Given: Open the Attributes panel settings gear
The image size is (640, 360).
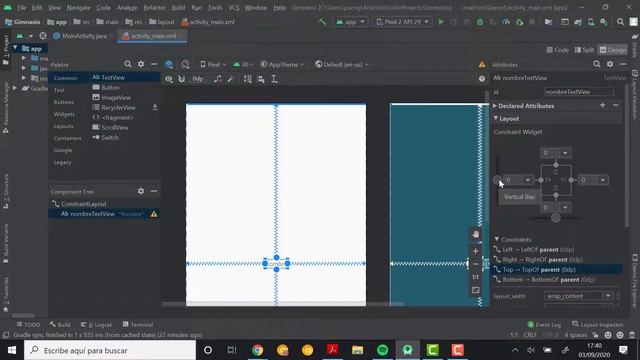Looking at the screenshot, I should [x=610, y=64].
